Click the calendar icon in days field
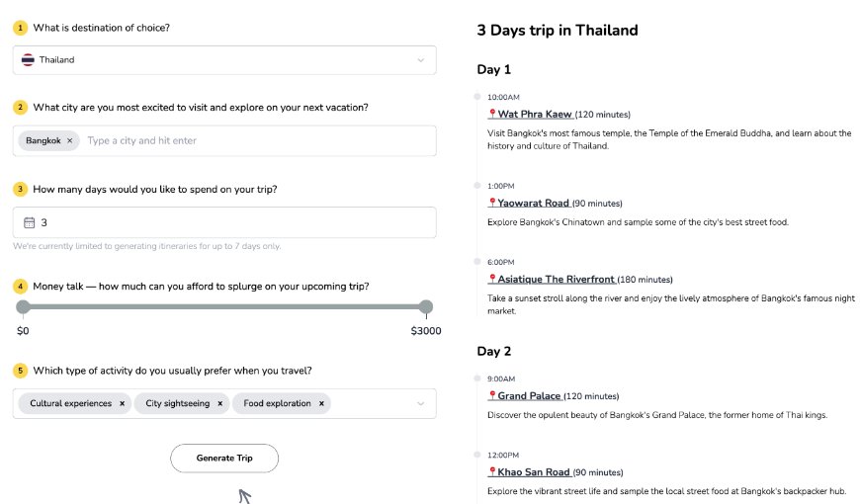The width and height of the screenshot is (860, 504). click(29, 222)
